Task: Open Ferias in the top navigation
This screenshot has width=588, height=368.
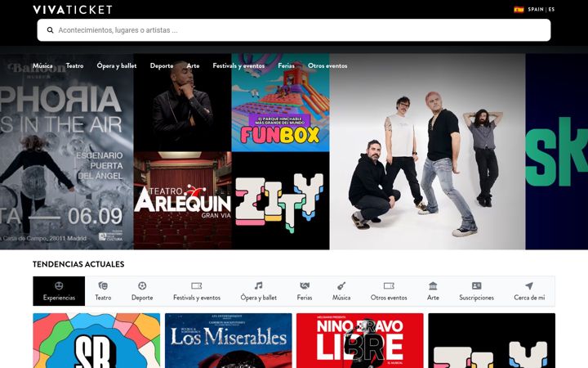Action: [x=286, y=65]
